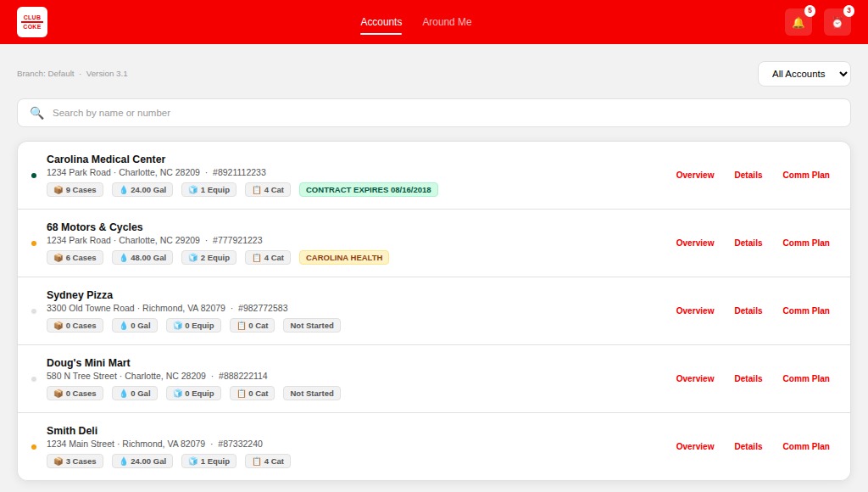Viewport: 868px width, 492px height.
Task: Click the search magnifier icon
Action: 37,113
